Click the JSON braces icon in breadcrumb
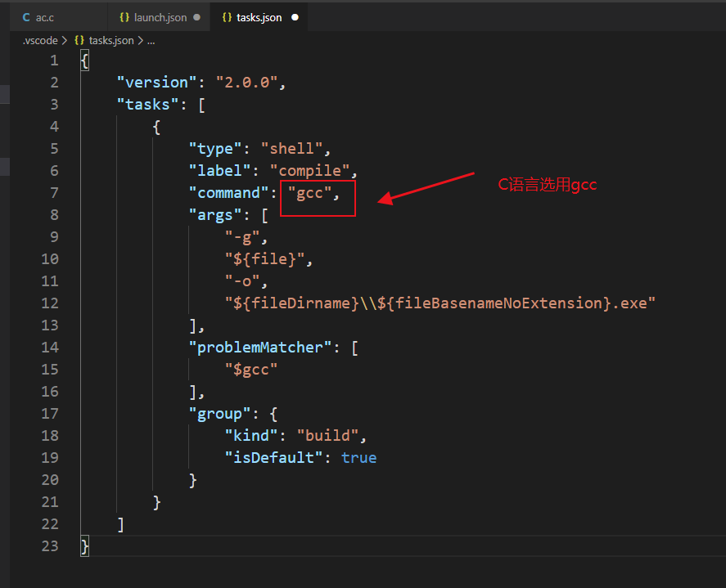Screen dimensions: 726x588 point(79,40)
